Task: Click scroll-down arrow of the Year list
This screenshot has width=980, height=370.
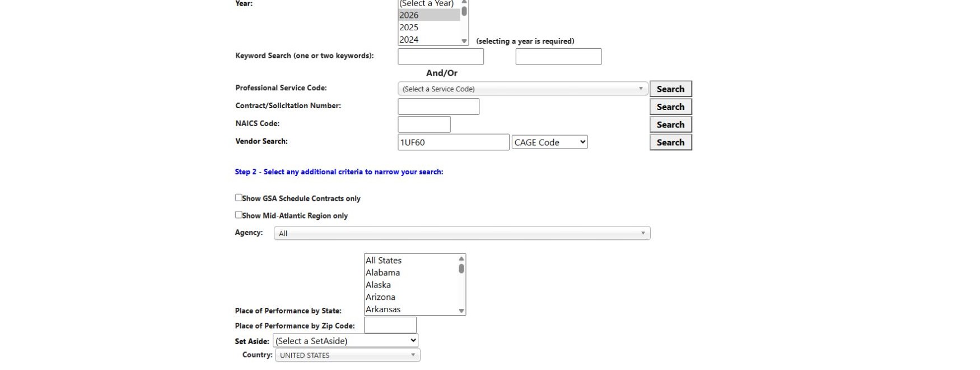Action: pos(464,41)
